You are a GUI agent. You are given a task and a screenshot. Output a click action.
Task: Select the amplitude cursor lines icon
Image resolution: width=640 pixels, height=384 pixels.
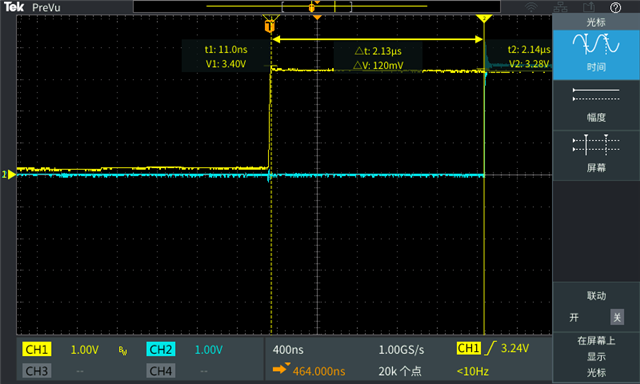click(596, 95)
